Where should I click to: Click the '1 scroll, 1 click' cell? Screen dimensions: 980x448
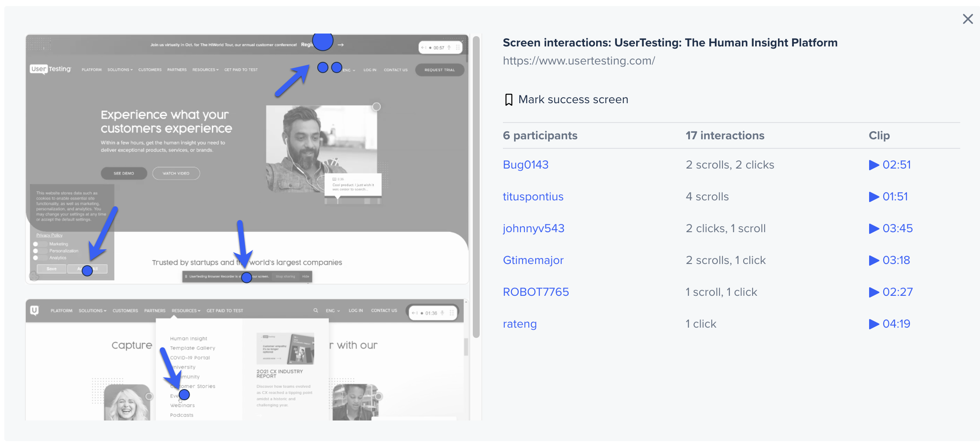click(x=721, y=292)
